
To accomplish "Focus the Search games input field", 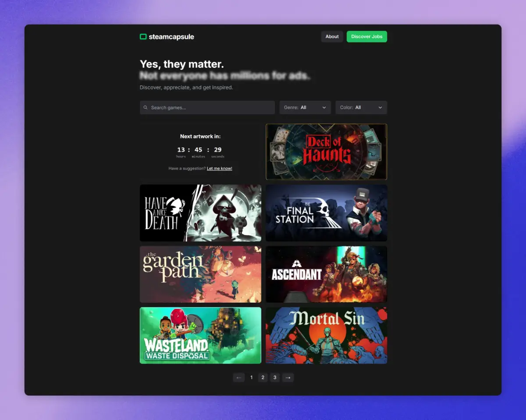I will [x=210, y=108].
